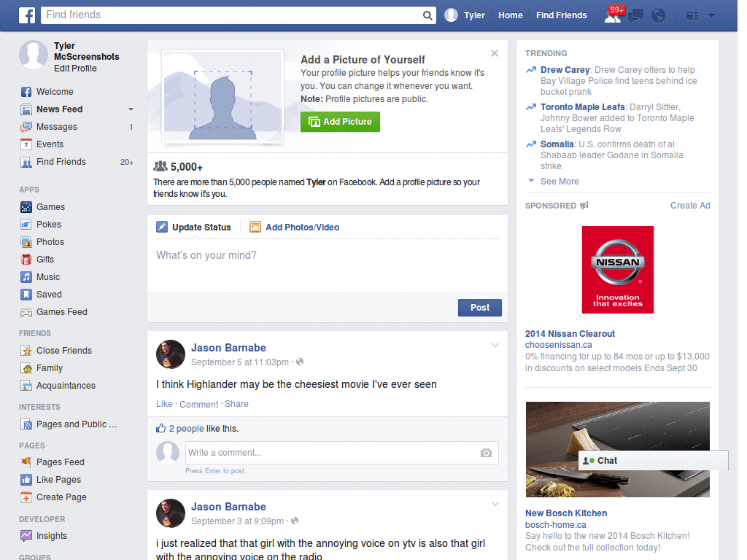Viewport: 747px width, 560px height.
Task: Attach photo via comment camera icon
Action: (486, 453)
